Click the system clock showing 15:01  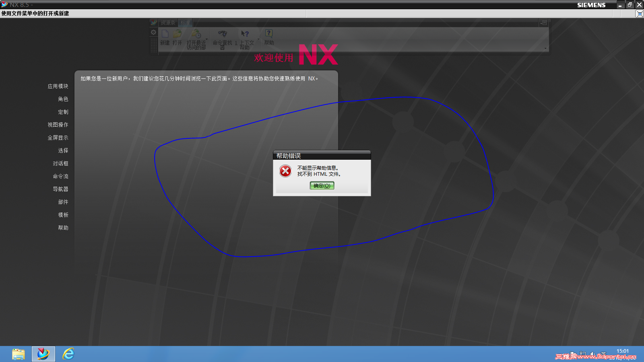(x=623, y=351)
